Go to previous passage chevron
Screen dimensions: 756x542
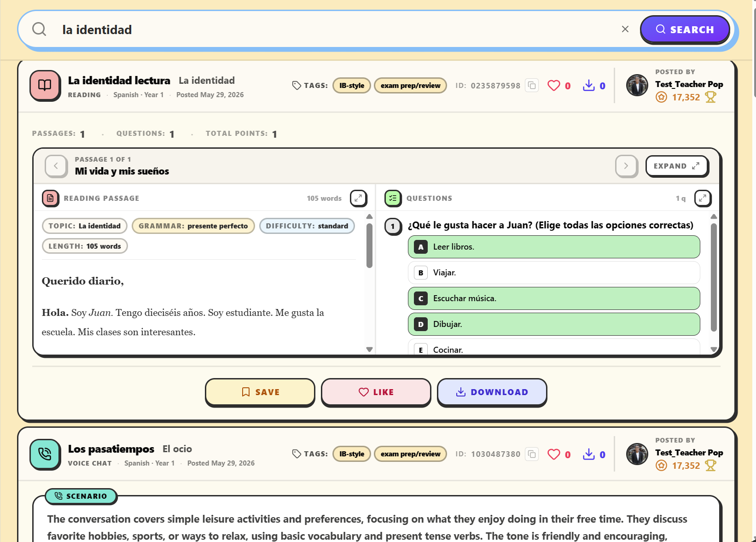[x=56, y=166]
